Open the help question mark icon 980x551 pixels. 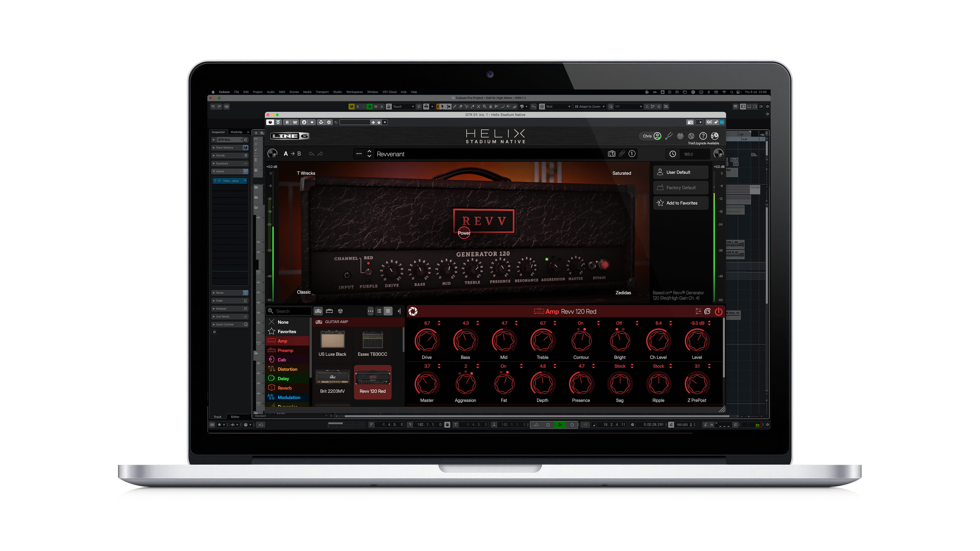click(703, 136)
